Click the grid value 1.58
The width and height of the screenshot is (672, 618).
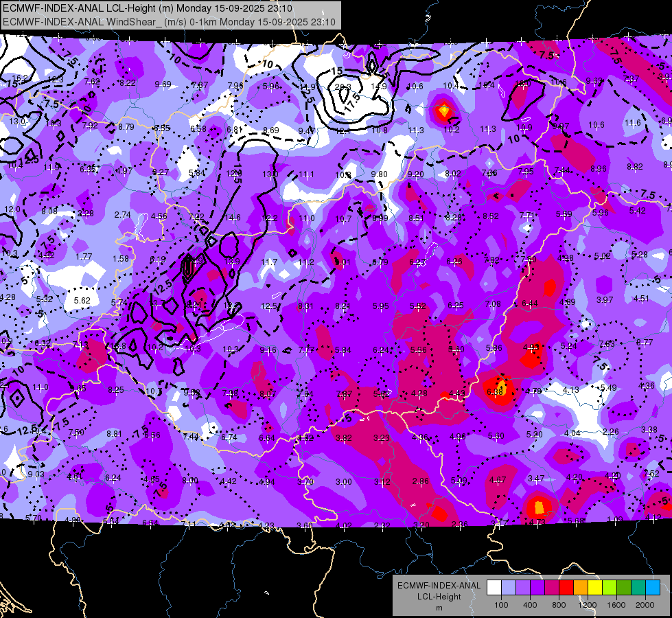(120, 259)
